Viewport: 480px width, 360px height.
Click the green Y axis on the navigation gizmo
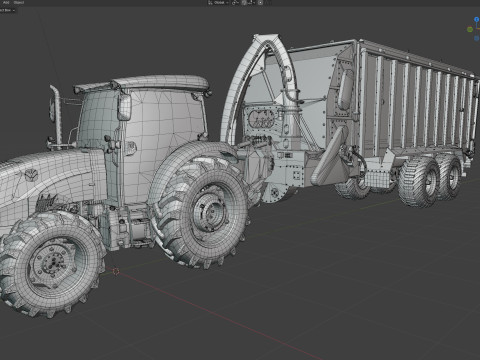pos(470,30)
